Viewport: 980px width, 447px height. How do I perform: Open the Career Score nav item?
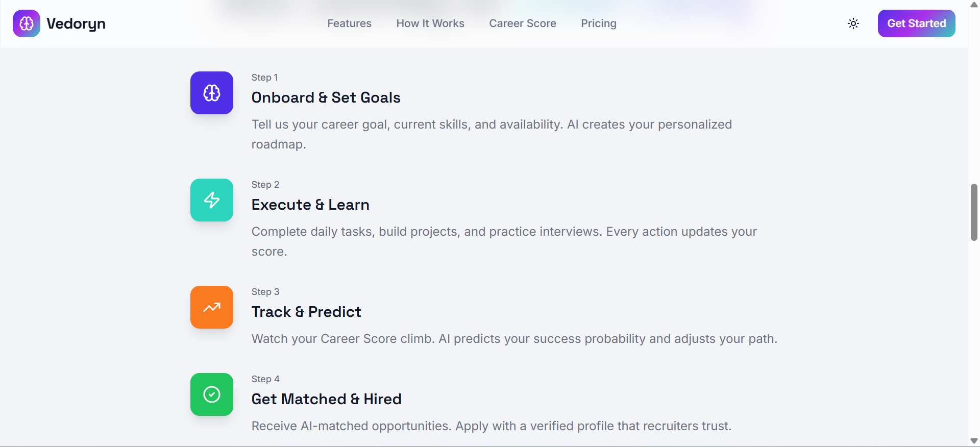pyautogui.click(x=523, y=23)
